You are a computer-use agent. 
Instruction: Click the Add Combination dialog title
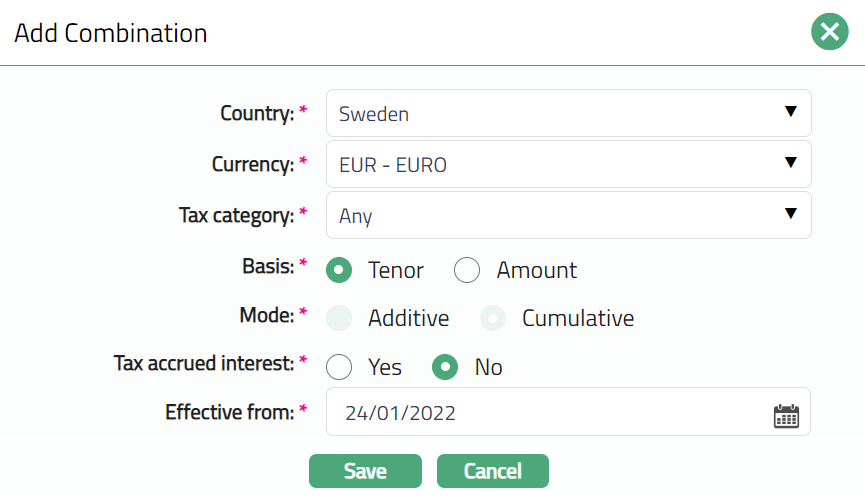(x=111, y=33)
